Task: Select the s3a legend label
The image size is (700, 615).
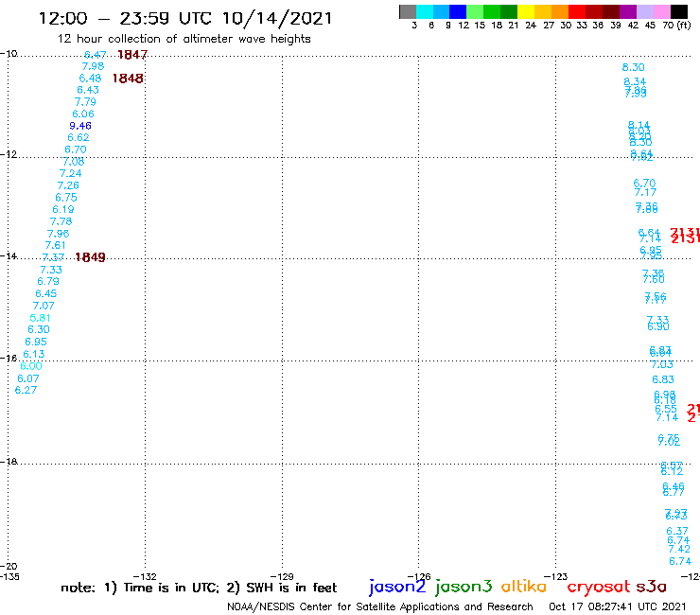Action: [x=651, y=587]
